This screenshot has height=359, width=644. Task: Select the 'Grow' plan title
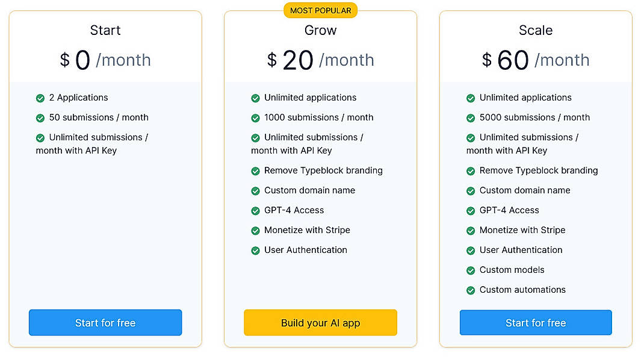coord(321,30)
